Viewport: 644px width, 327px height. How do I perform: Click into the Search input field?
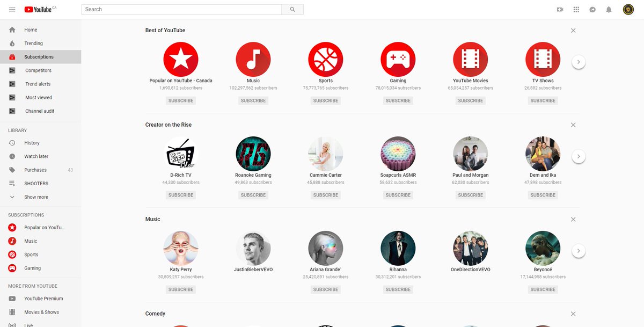(x=182, y=10)
